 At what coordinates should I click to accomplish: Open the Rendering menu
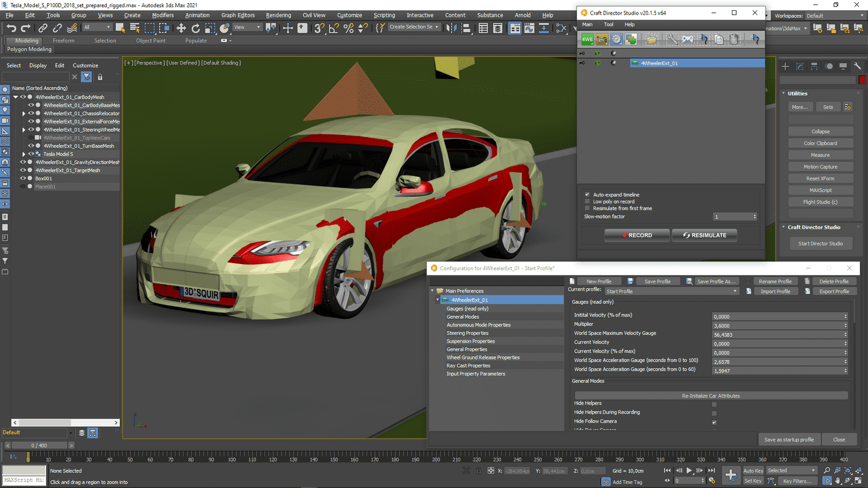tap(278, 15)
